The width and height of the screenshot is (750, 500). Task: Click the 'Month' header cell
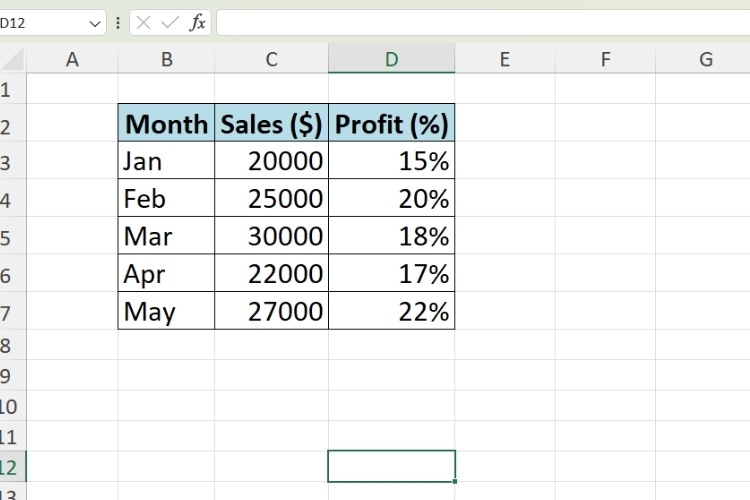(x=166, y=122)
